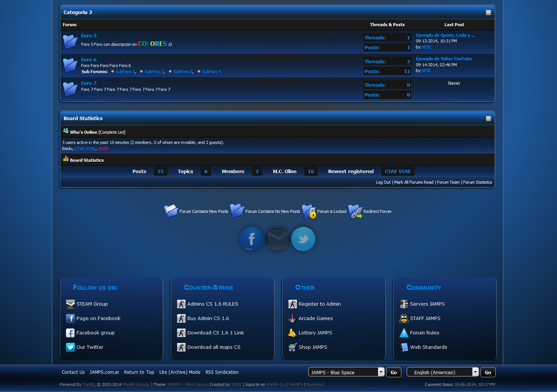This screenshot has width=557, height=392.
Task: Click the round Steam social icon
Action: pos(278,239)
